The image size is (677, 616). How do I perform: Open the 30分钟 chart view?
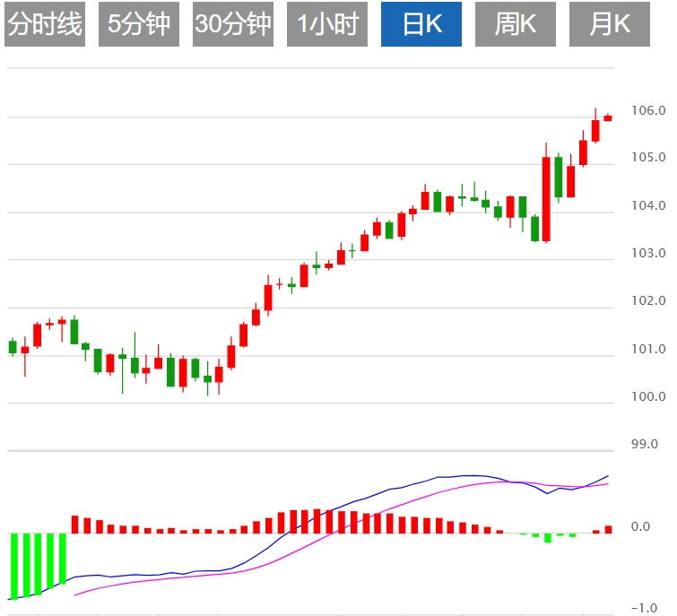click(233, 24)
